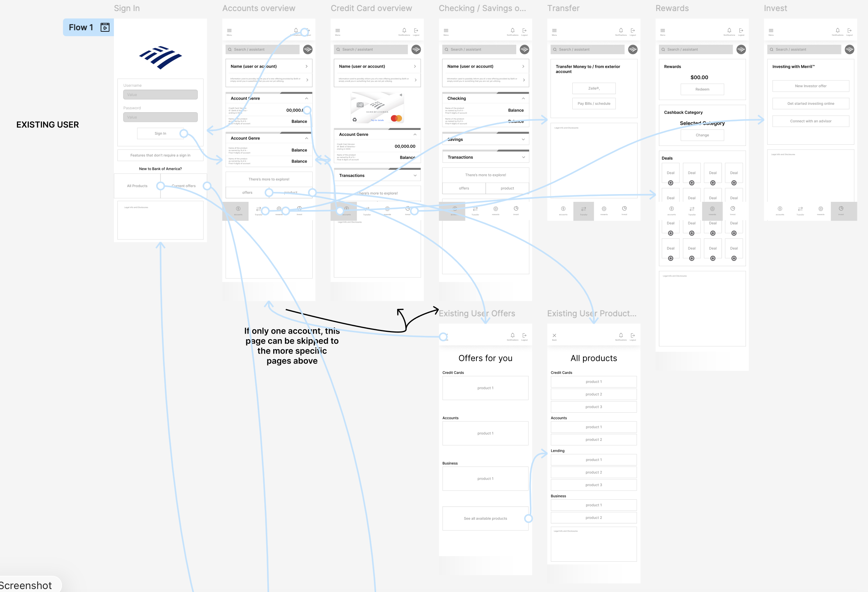
Task: Click the Bank of America logo on the Sign In frame
Action: click(160, 57)
